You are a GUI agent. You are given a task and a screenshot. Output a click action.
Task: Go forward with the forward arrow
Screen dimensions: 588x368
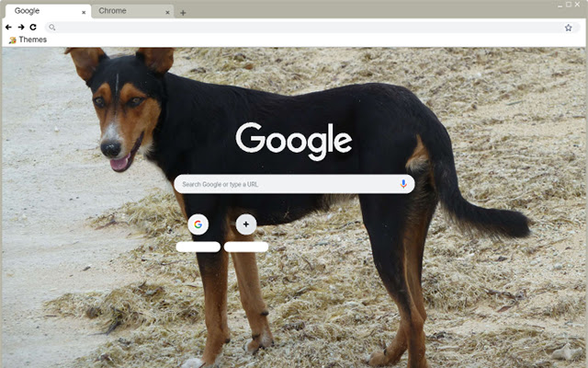click(21, 27)
